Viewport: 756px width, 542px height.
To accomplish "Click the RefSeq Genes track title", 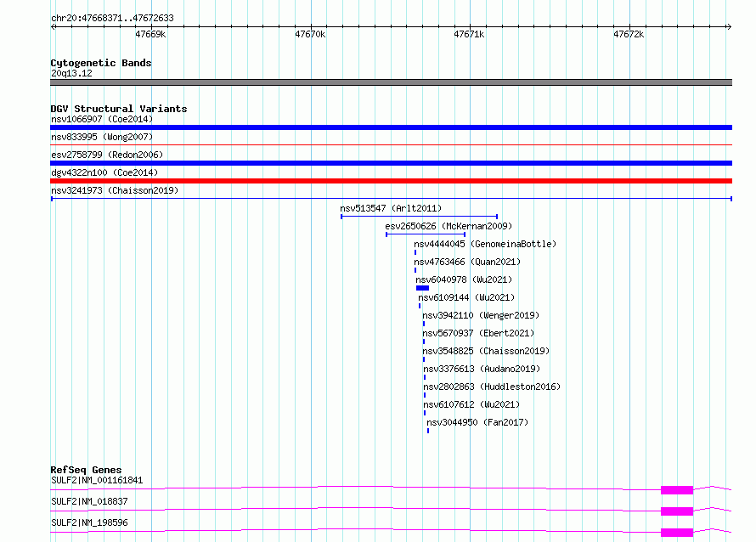I will click(86, 470).
